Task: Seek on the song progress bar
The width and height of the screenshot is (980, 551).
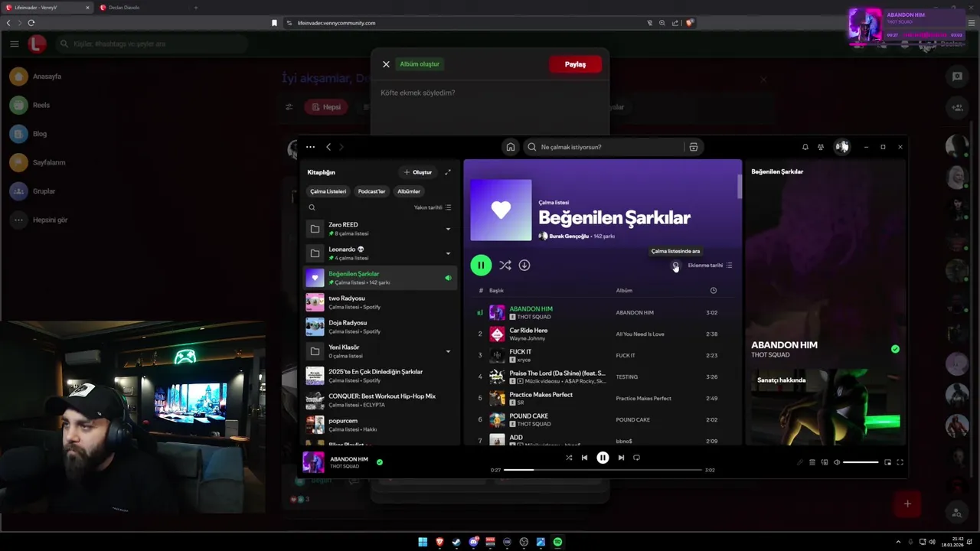Action: pyautogui.click(x=603, y=470)
